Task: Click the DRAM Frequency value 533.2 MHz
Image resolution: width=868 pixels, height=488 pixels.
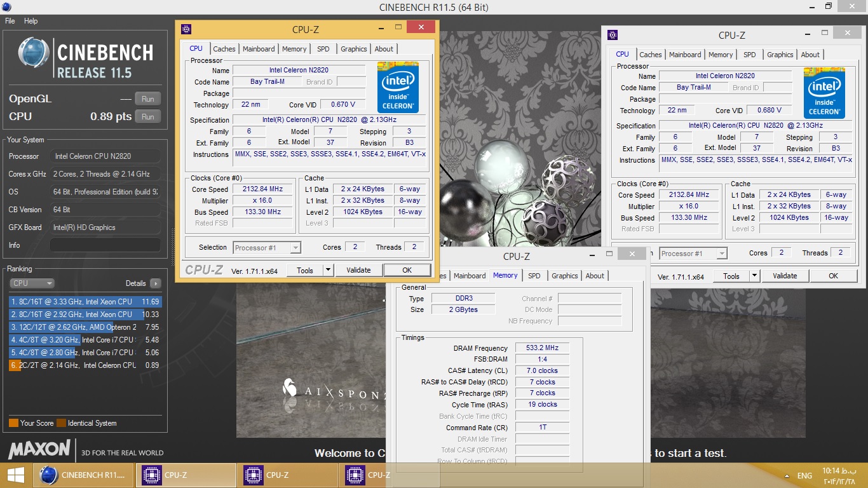Action: pyautogui.click(x=542, y=348)
